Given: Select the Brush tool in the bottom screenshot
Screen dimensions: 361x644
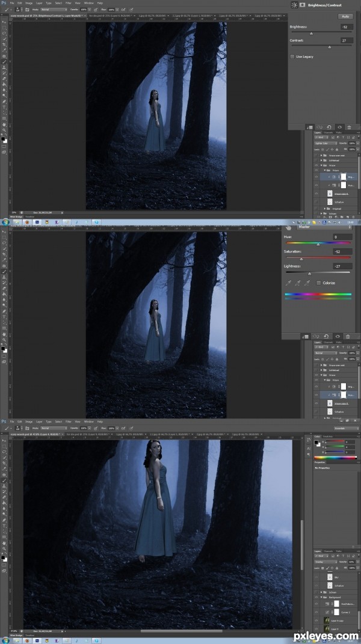Looking at the screenshot, I should coord(4,480).
